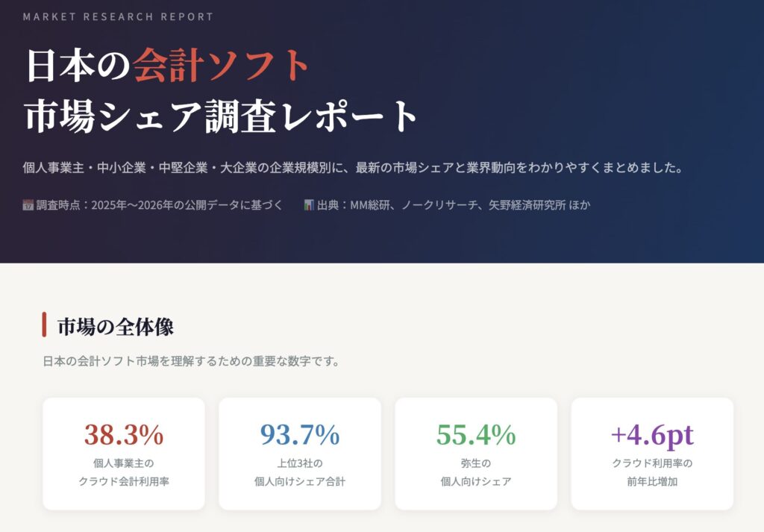This screenshot has width=764, height=532.
Task: Select the 55.4% 弥生 share card
Action: pos(476,454)
